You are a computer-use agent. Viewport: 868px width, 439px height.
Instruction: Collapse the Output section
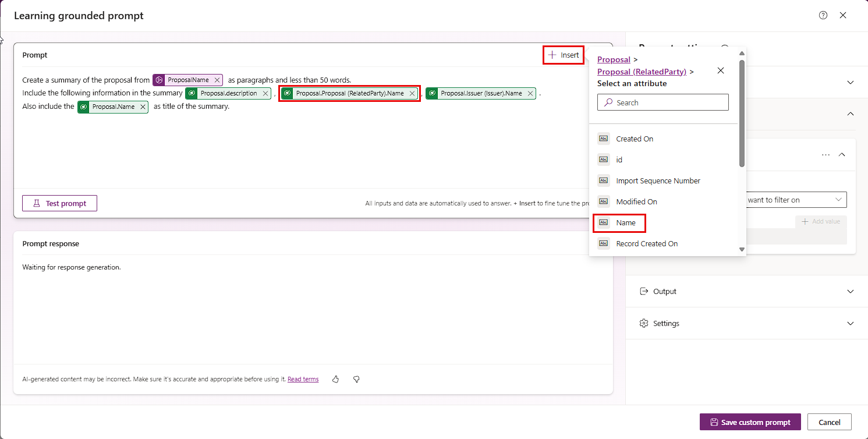click(851, 291)
